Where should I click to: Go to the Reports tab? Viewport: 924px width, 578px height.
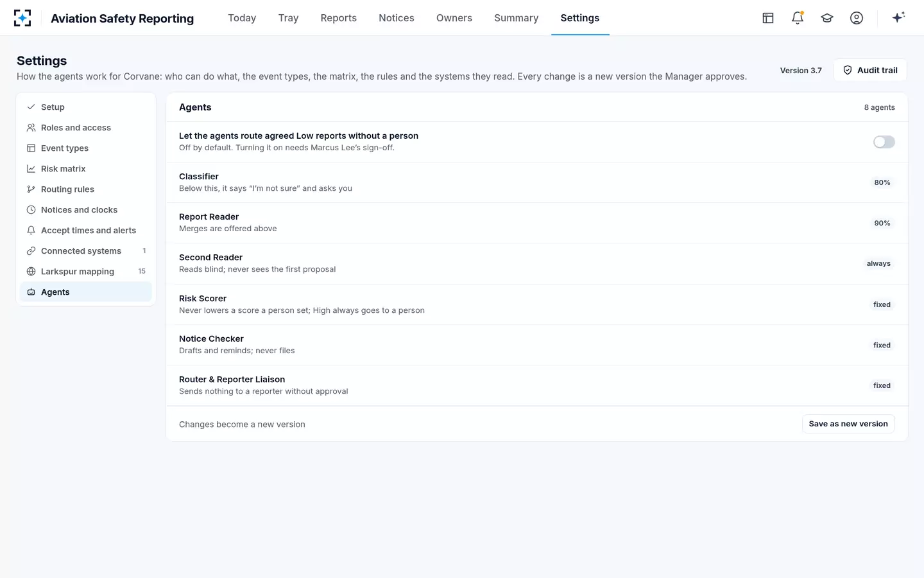coord(338,18)
